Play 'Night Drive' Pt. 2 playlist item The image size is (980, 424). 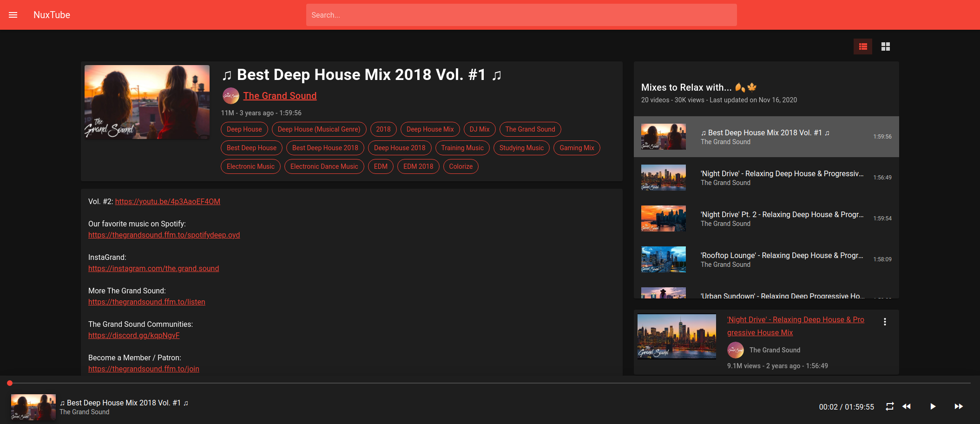(x=766, y=219)
